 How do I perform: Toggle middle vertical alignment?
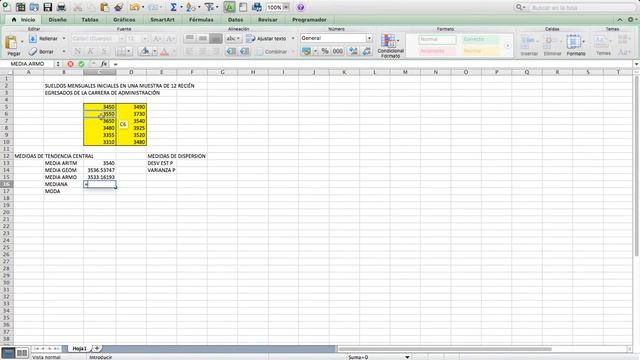click(x=203, y=38)
